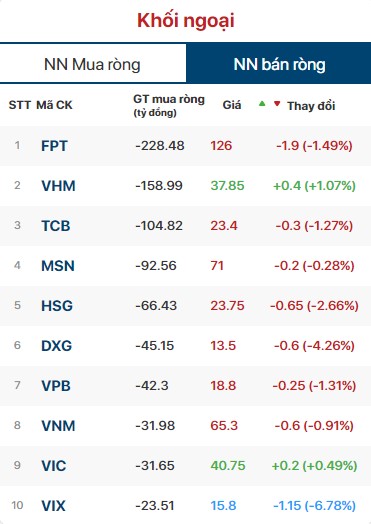Click the TCB ticker symbol

coord(55,226)
